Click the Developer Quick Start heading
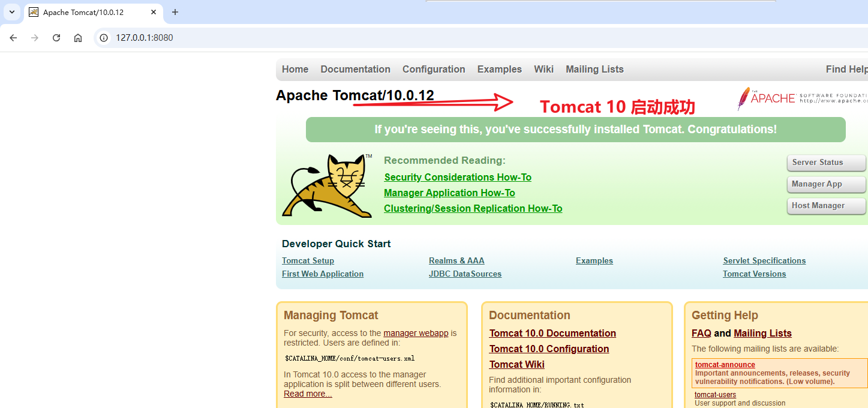The image size is (868, 408). (336, 244)
